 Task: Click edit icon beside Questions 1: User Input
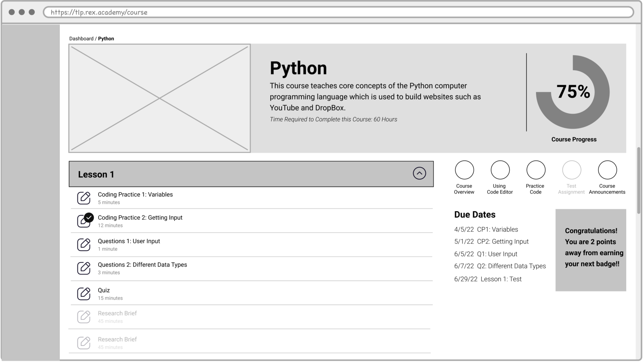(x=84, y=245)
